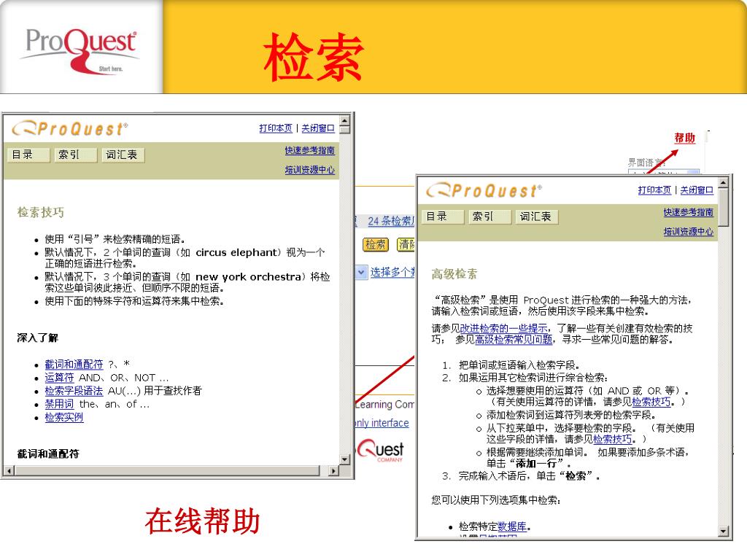Click 打印本页 in the left help window
This screenshot has width=747, height=560.
point(276,128)
